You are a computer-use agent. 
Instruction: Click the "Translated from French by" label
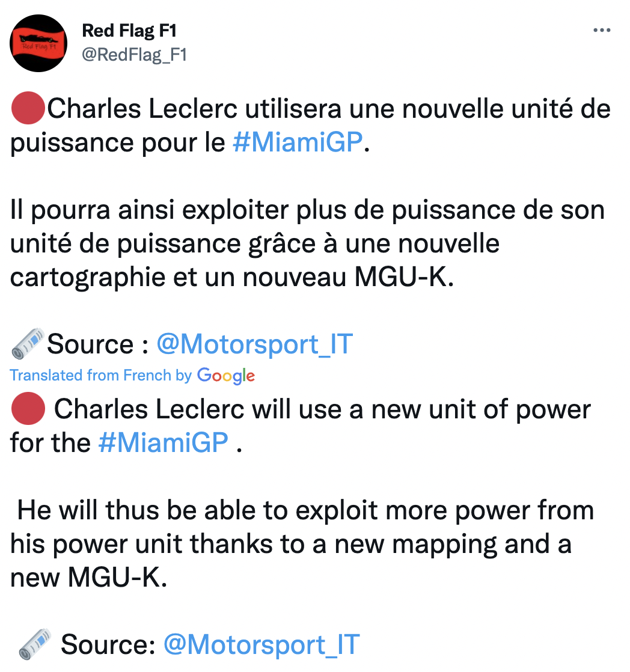click(x=100, y=376)
